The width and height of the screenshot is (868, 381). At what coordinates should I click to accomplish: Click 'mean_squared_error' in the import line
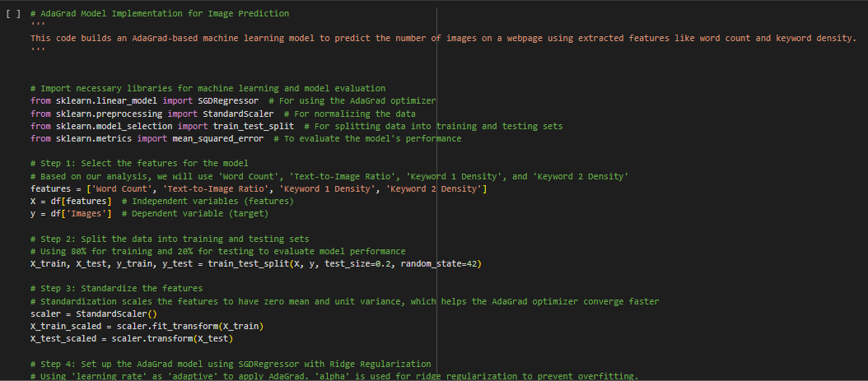(217, 139)
